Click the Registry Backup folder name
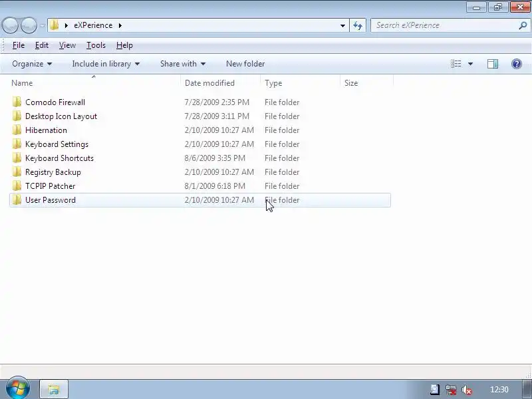 [x=53, y=172]
